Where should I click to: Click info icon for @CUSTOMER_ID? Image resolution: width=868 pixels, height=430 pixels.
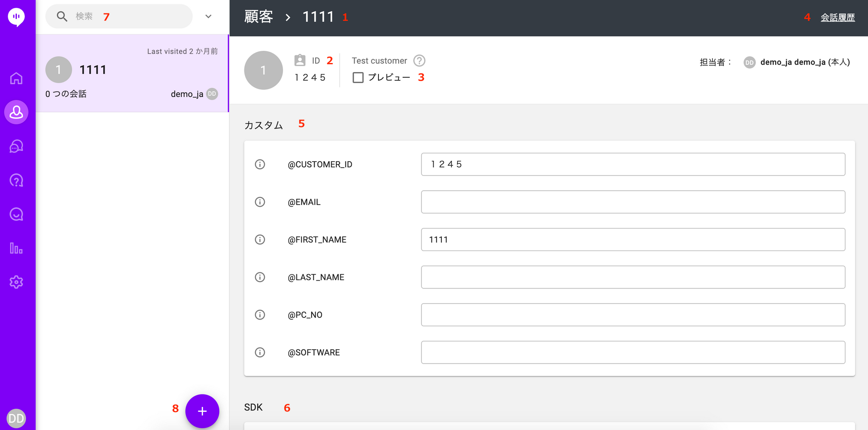coord(260,164)
